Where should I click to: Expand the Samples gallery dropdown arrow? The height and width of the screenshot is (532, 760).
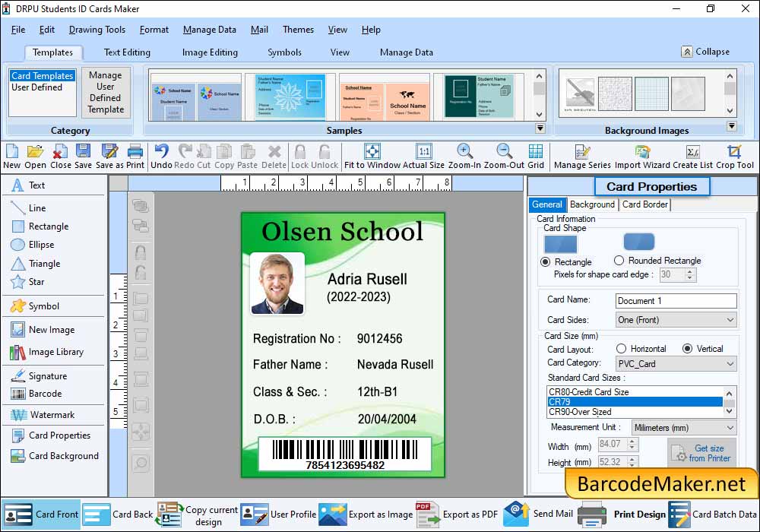click(540, 128)
